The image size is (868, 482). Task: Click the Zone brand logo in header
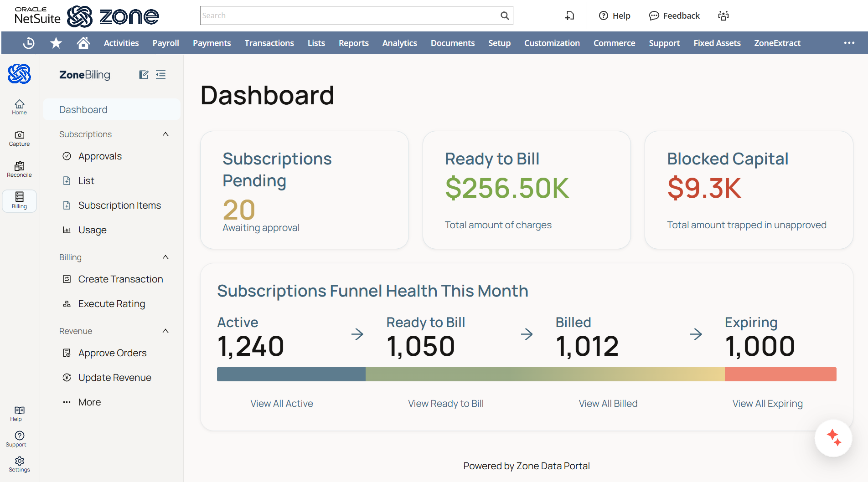click(113, 16)
